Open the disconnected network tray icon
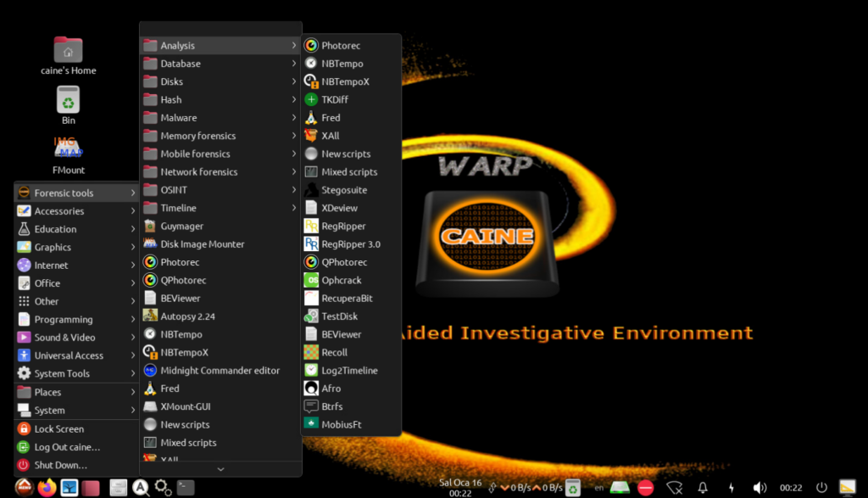The height and width of the screenshot is (498, 868). (674, 488)
